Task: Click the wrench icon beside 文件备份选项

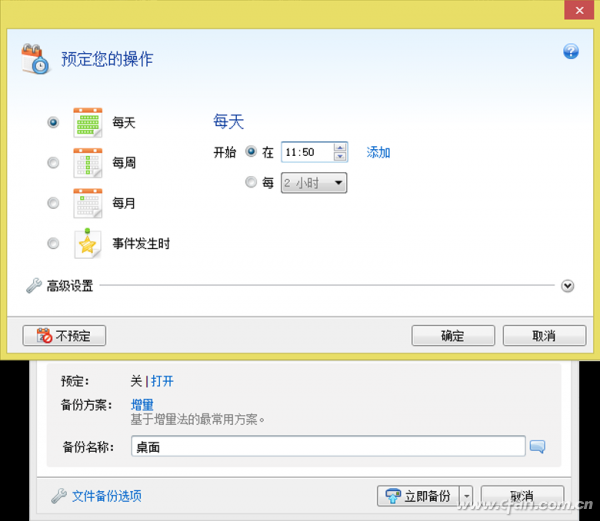Action: click(59, 496)
